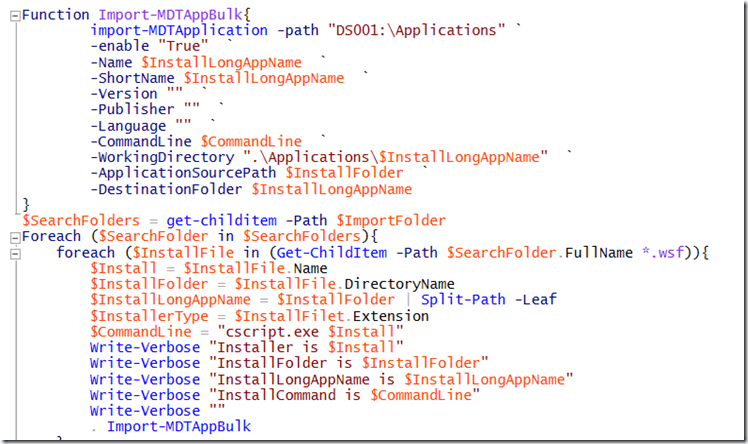748x444 pixels.
Task: Click the -WorkingDirectory parameter
Action: pos(161,157)
